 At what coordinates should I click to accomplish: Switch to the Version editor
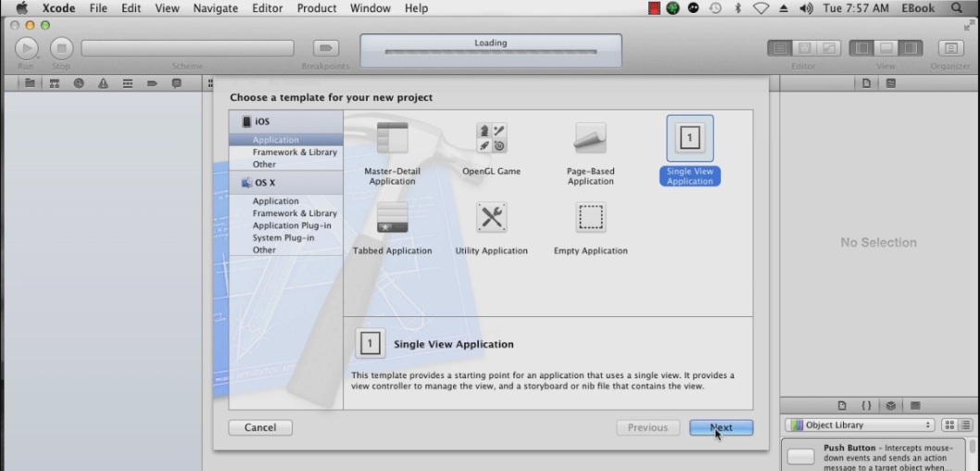click(829, 48)
